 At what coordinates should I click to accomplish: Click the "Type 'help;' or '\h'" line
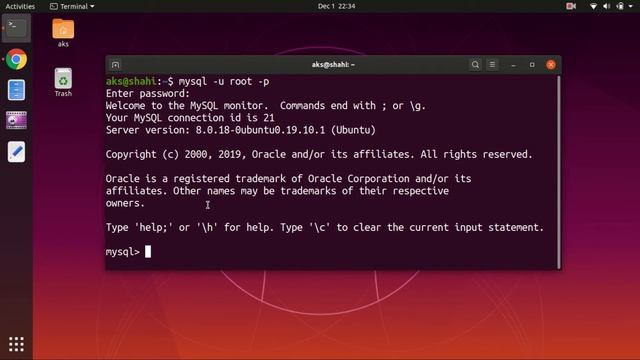point(325,227)
